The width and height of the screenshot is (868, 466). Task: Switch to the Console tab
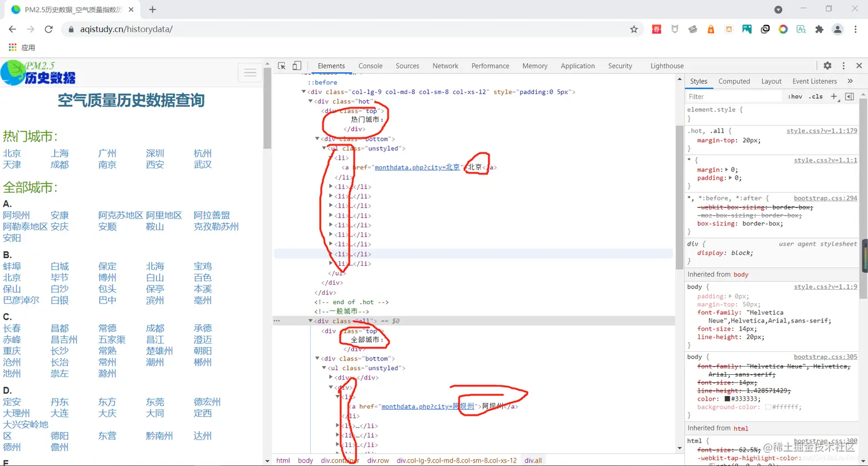pos(370,66)
